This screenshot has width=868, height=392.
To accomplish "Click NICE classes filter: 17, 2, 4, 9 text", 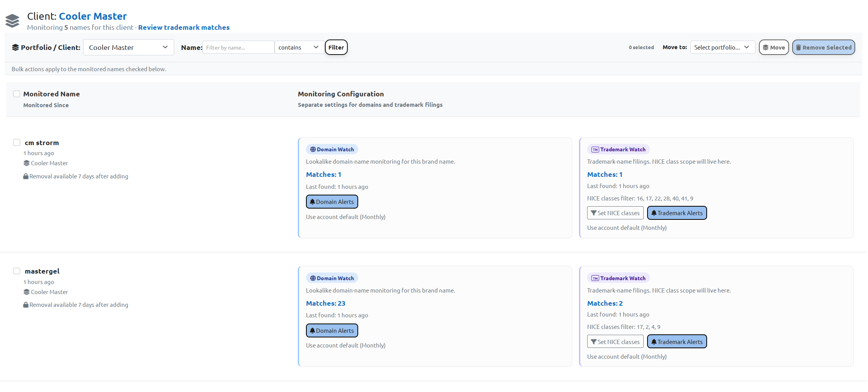I will (x=624, y=327).
